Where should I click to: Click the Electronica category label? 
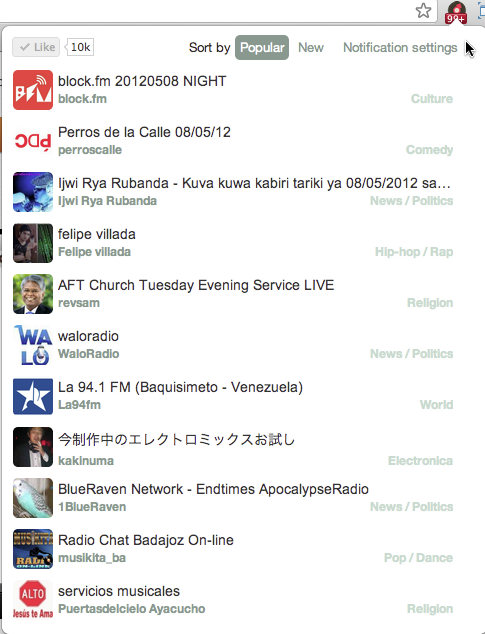point(420,461)
